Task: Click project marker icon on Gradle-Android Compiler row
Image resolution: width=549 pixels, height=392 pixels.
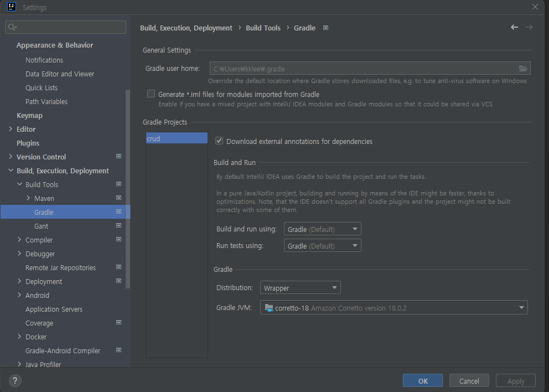Action: point(118,350)
